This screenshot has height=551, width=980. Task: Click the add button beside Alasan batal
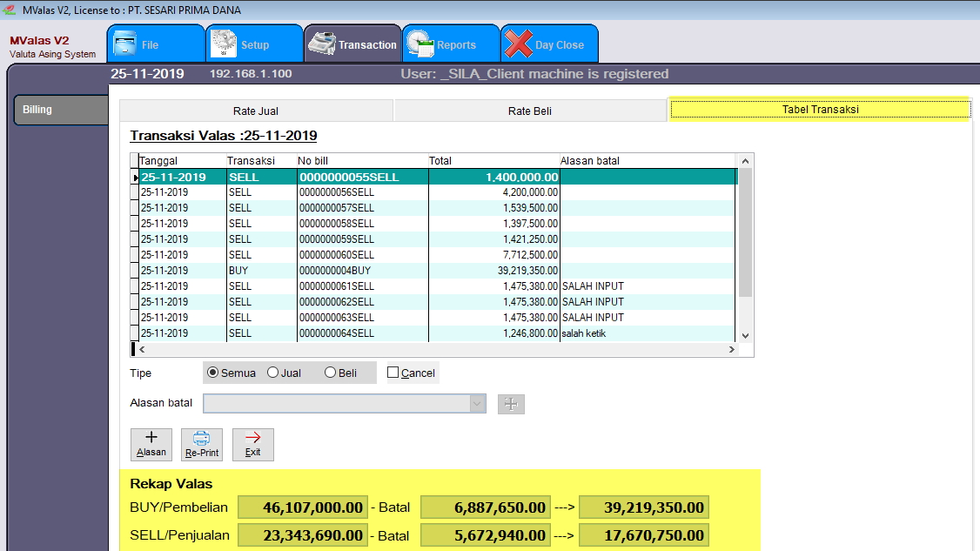pos(511,404)
